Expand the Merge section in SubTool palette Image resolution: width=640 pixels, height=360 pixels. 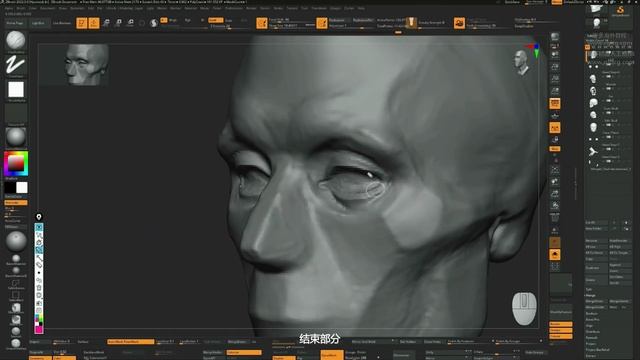[590, 296]
